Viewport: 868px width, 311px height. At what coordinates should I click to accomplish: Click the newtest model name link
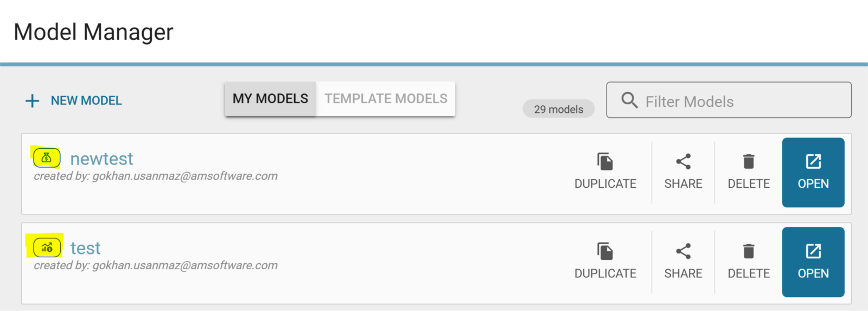tap(101, 158)
